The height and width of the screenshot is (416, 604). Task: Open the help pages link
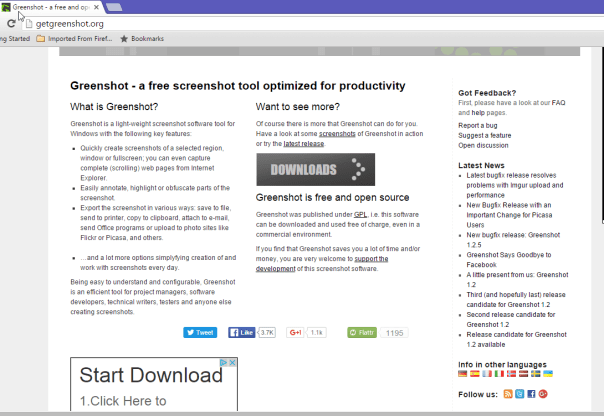(478, 113)
